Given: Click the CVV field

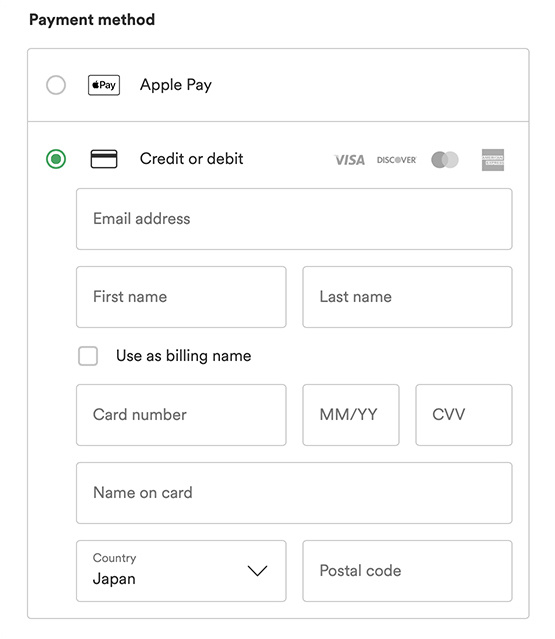Looking at the screenshot, I should [x=464, y=415].
